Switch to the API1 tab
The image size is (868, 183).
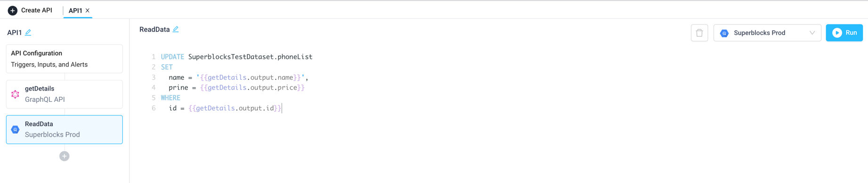coord(75,10)
